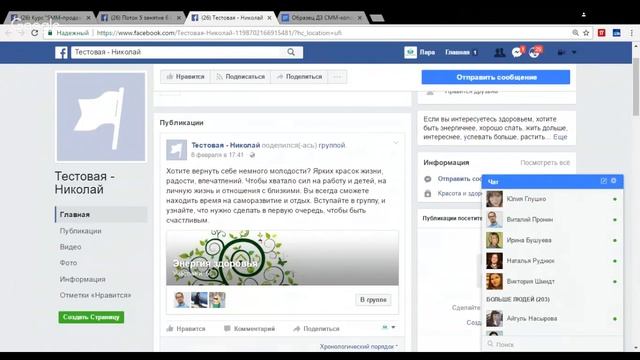Share post with Поделиться below

point(316,329)
